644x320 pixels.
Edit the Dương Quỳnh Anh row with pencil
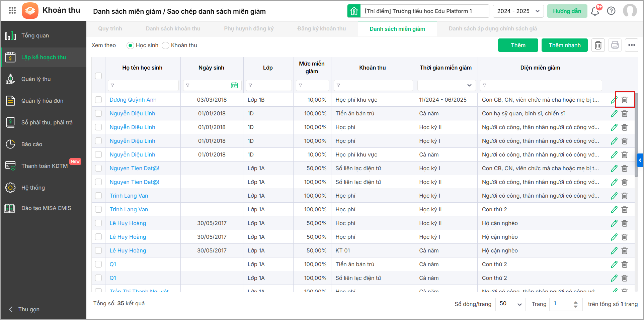click(x=614, y=100)
